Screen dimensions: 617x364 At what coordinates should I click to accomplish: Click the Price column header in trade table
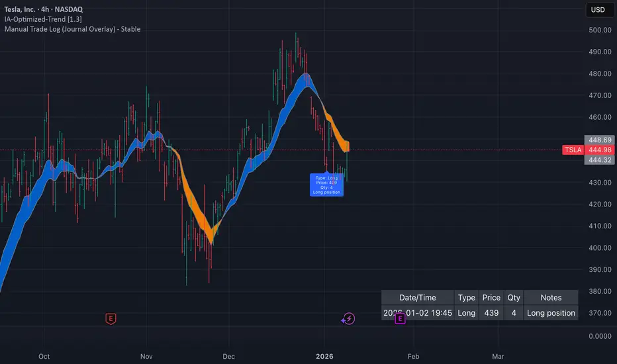pyautogui.click(x=491, y=298)
